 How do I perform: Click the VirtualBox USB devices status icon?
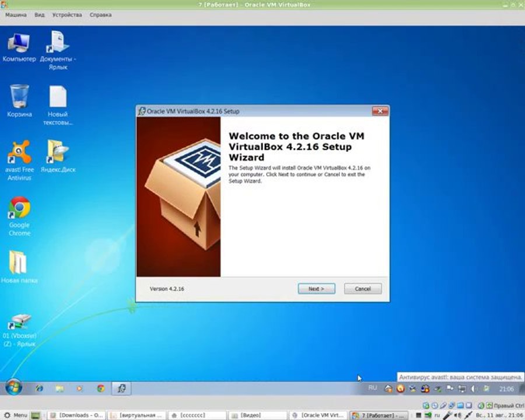click(x=443, y=405)
